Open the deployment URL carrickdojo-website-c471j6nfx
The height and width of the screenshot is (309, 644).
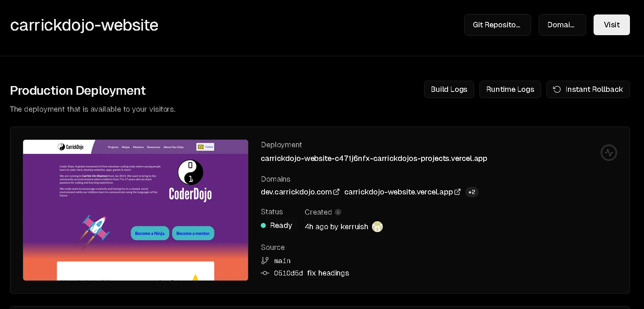[374, 158]
